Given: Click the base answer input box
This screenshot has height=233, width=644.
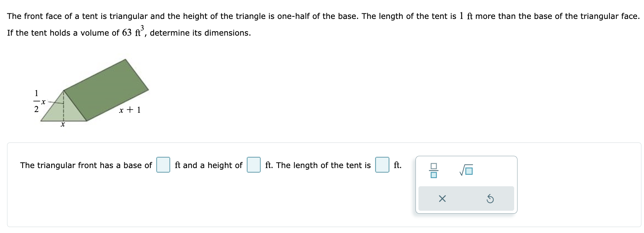Looking at the screenshot, I should (162, 165).
